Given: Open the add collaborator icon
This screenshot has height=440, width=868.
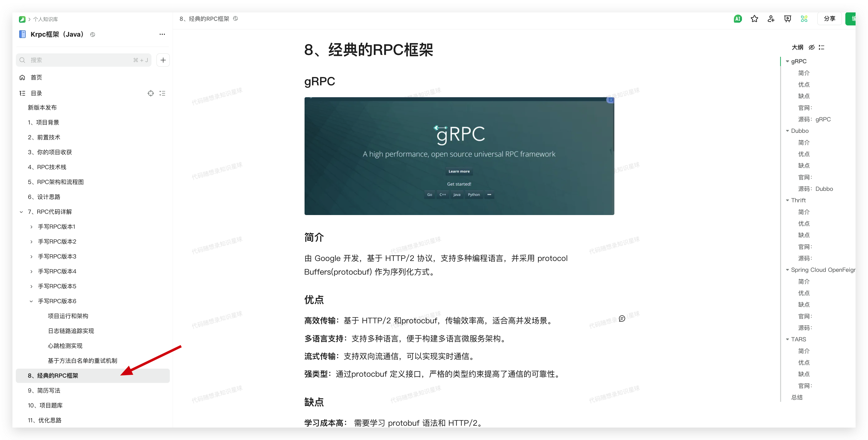Looking at the screenshot, I should point(771,19).
